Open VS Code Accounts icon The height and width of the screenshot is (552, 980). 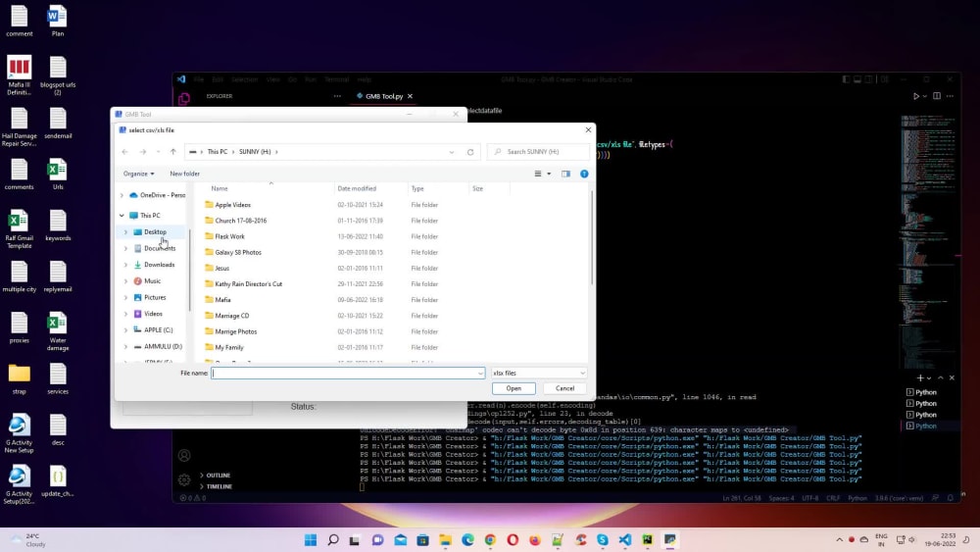pyautogui.click(x=184, y=455)
